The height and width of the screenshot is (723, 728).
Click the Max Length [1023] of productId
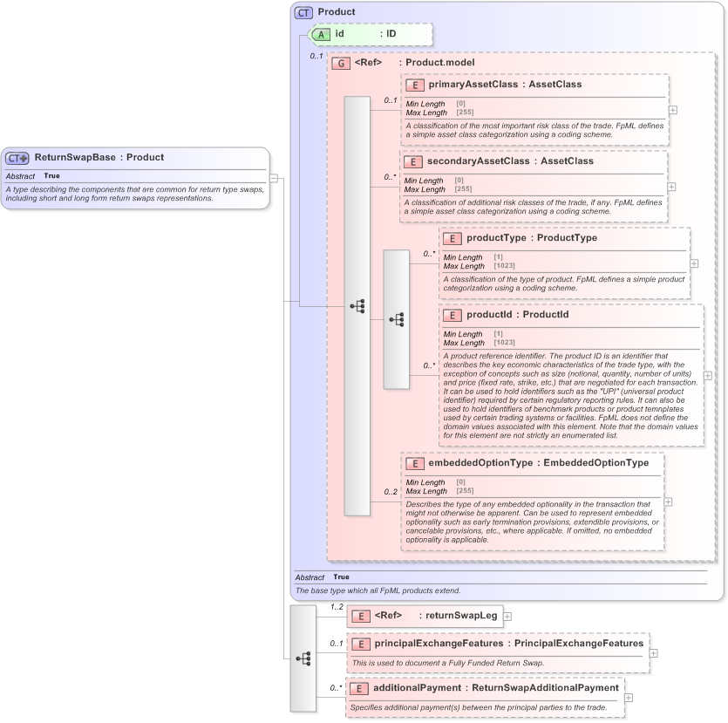tap(480, 343)
